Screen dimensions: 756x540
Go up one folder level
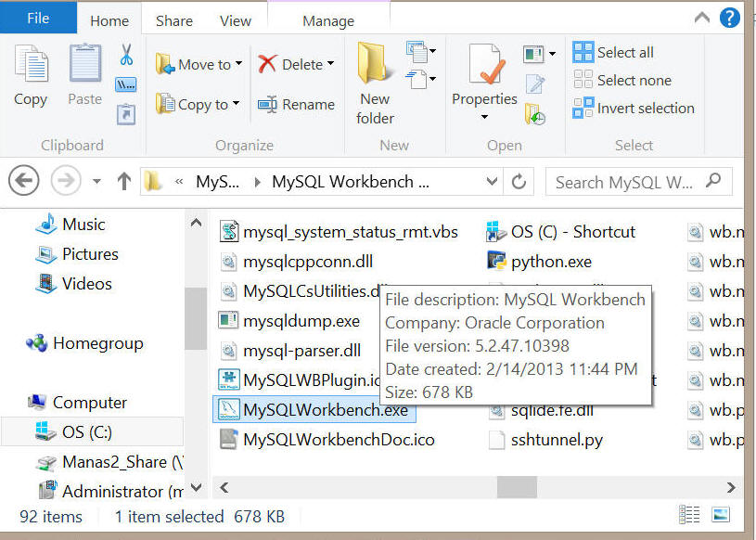(x=124, y=181)
